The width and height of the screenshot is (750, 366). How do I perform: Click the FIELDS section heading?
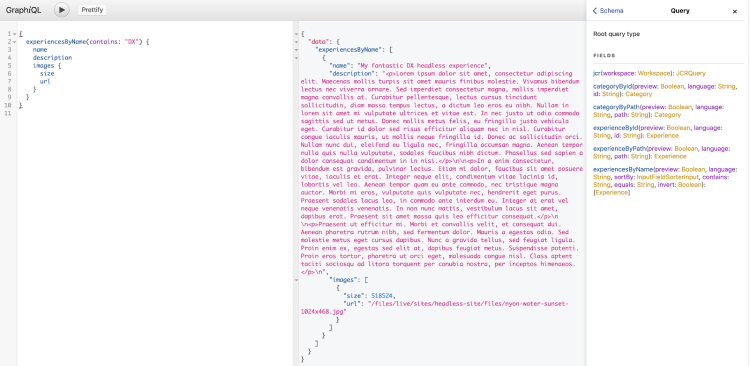point(604,55)
